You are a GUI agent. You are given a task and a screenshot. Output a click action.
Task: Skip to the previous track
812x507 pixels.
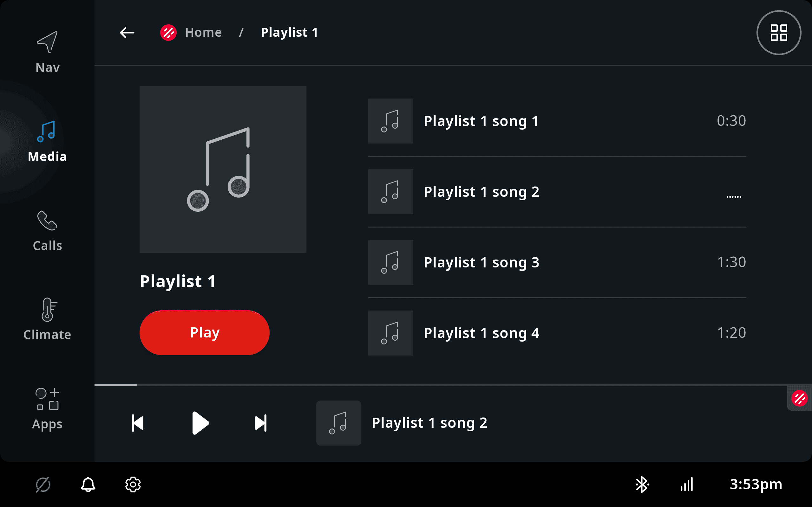tap(138, 423)
